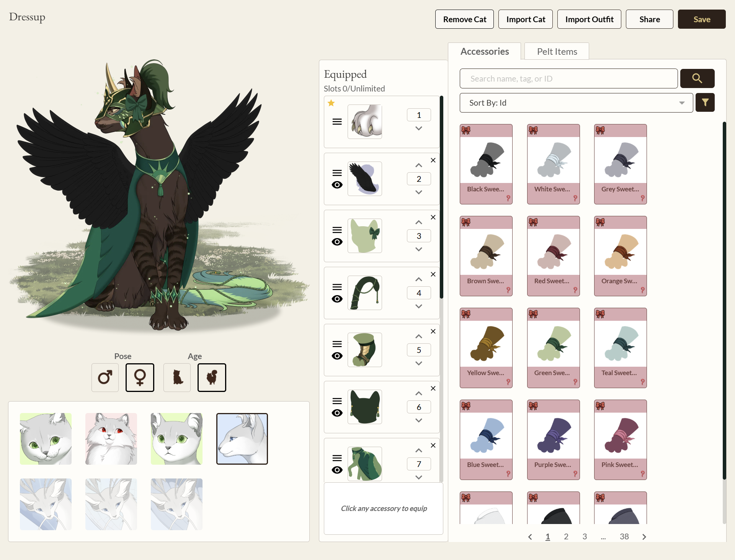Screen dimensions: 735x560
Task: Open the filter funnel icon
Action: click(x=705, y=103)
